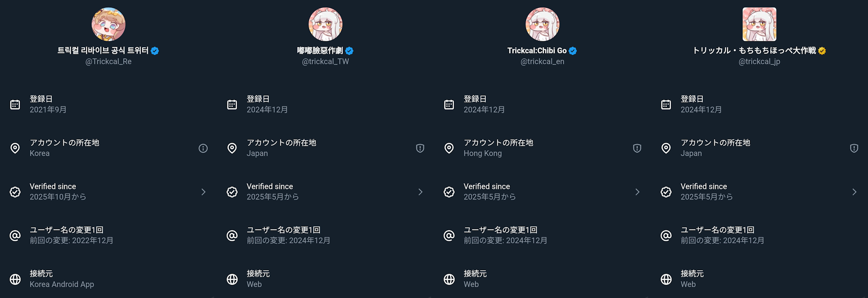
Task: Click the @trickcal_en username handle
Action: 542,62
